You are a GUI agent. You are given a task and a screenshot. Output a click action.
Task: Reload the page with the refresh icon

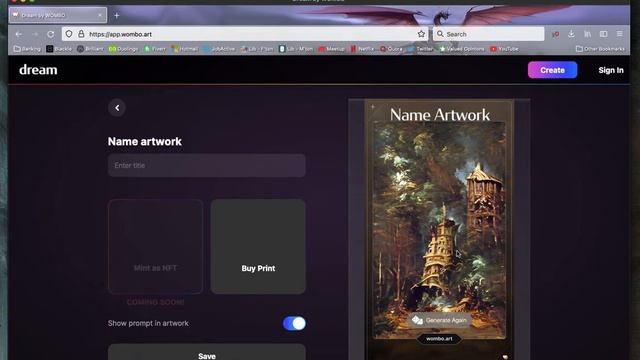(x=51, y=34)
